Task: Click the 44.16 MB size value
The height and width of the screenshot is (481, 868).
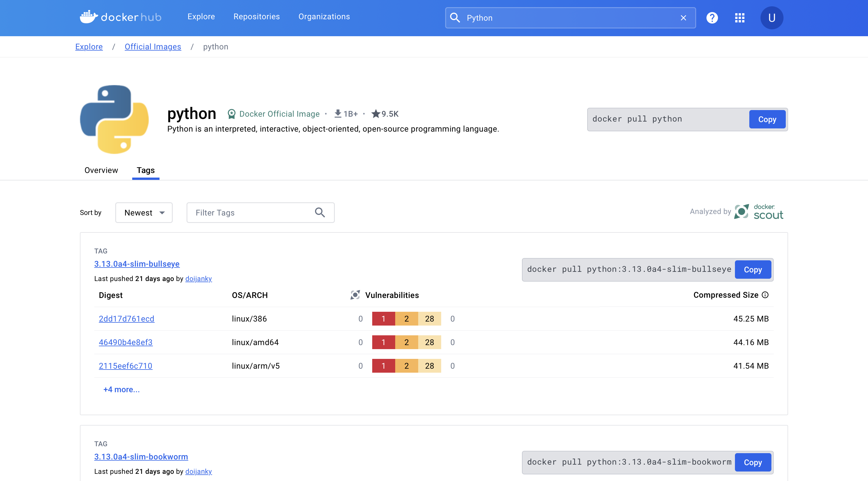Action: click(751, 342)
